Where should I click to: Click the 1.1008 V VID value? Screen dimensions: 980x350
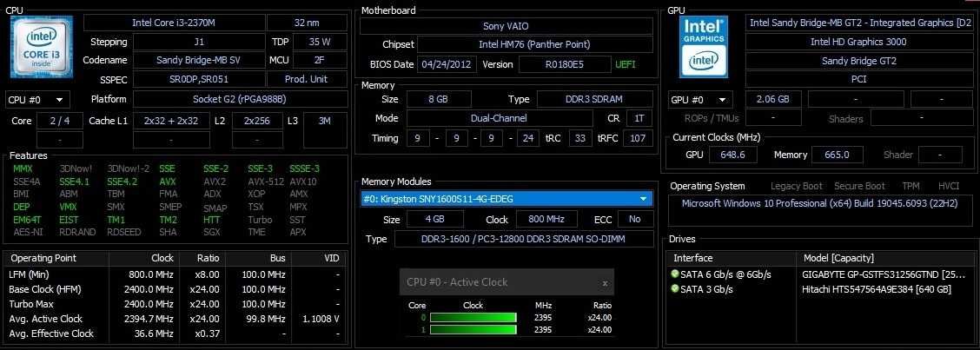(x=321, y=319)
